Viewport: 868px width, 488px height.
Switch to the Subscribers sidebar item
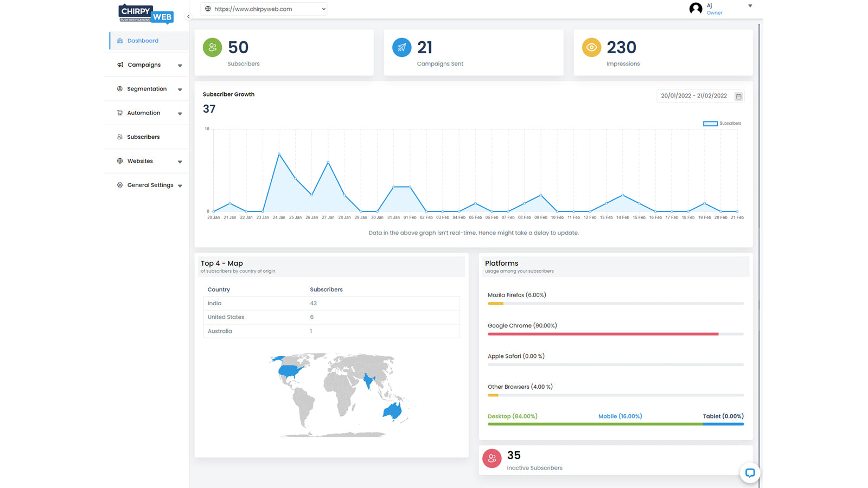pyautogui.click(x=143, y=137)
